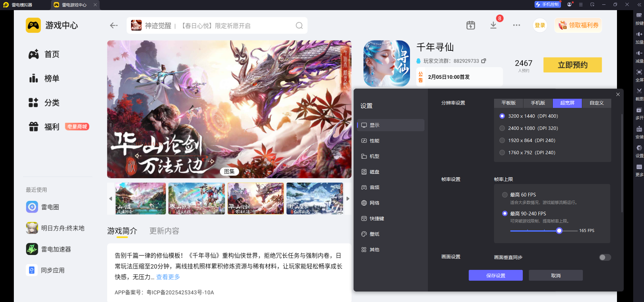The height and width of the screenshot is (302, 644).
Task: Click 全屏 fullscreen in the right toolbar
Action: coord(639,76)
